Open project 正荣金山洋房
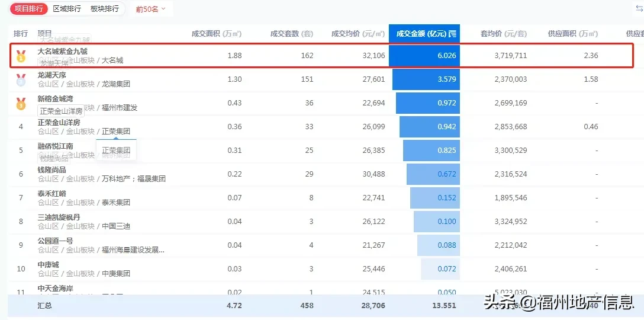 pyautogui.click(x=59, y=123)
